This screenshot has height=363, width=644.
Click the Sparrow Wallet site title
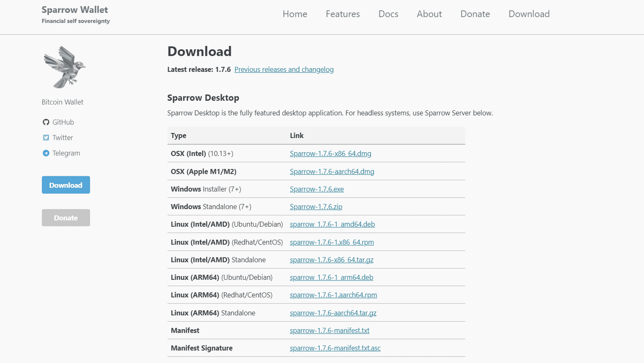pyautogui.click(x=75, y=10)
